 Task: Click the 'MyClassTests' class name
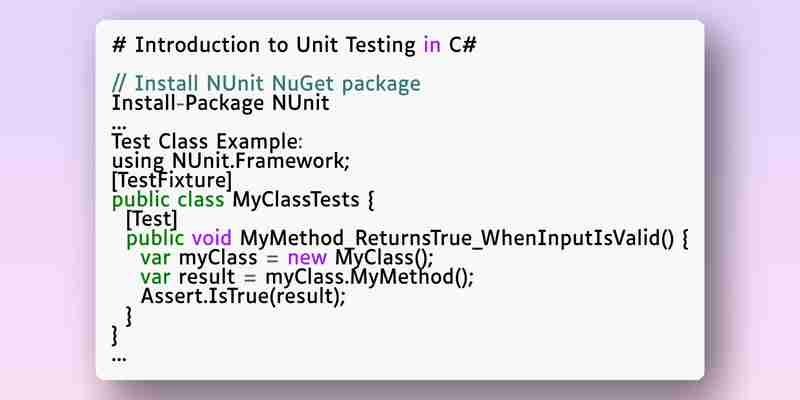click(296, 199)
